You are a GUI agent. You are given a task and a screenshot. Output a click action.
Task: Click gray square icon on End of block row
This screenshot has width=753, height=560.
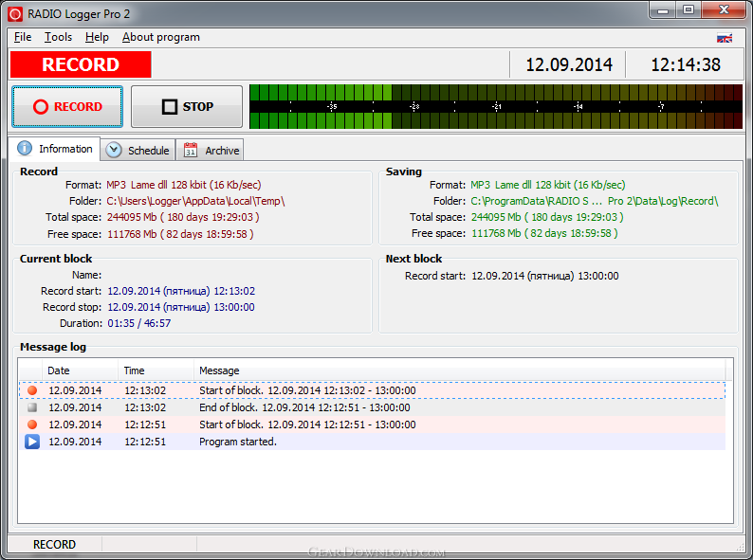pyautogui.click(x=32, y=407)
